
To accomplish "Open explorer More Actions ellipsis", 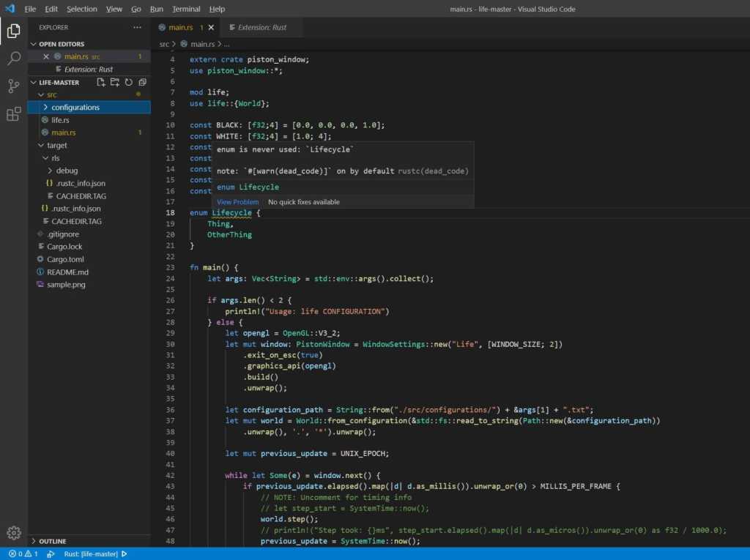I will pyautogui.click(x=137, y=27).
